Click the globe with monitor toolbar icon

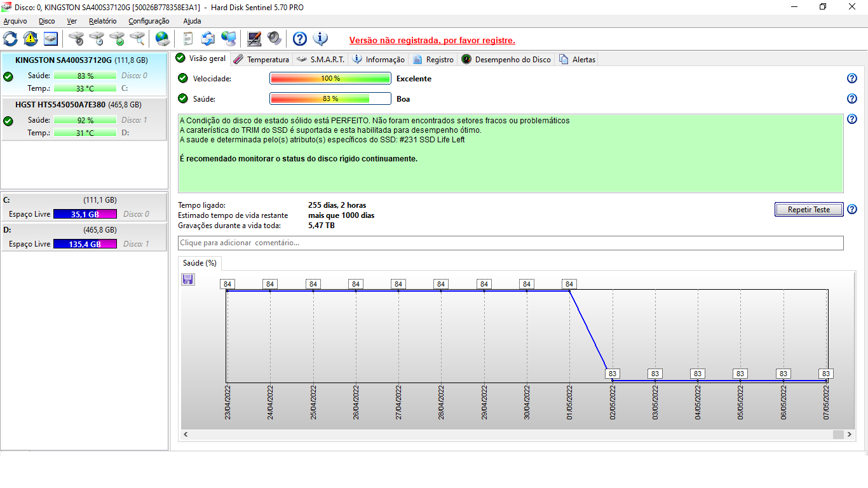click(229, 39)
